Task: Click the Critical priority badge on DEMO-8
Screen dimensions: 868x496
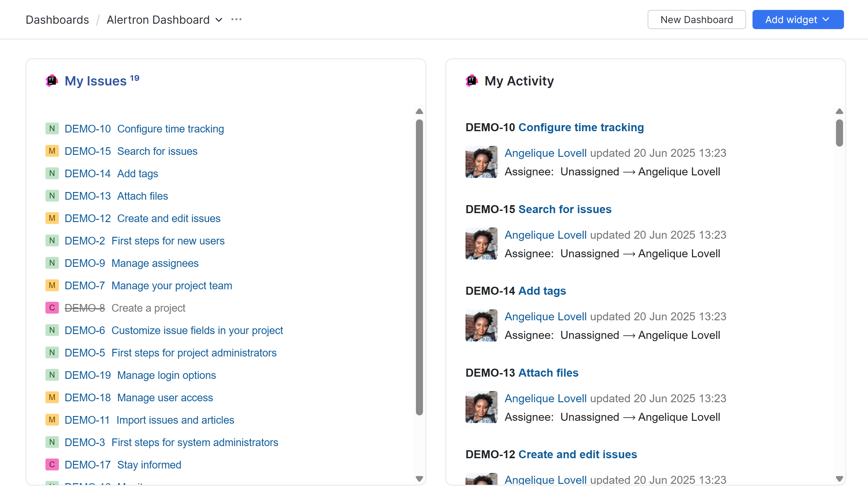Action: [52, 308]
